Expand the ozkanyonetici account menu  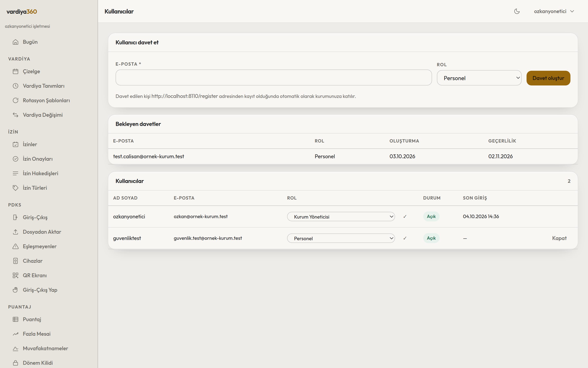(554, 11)
